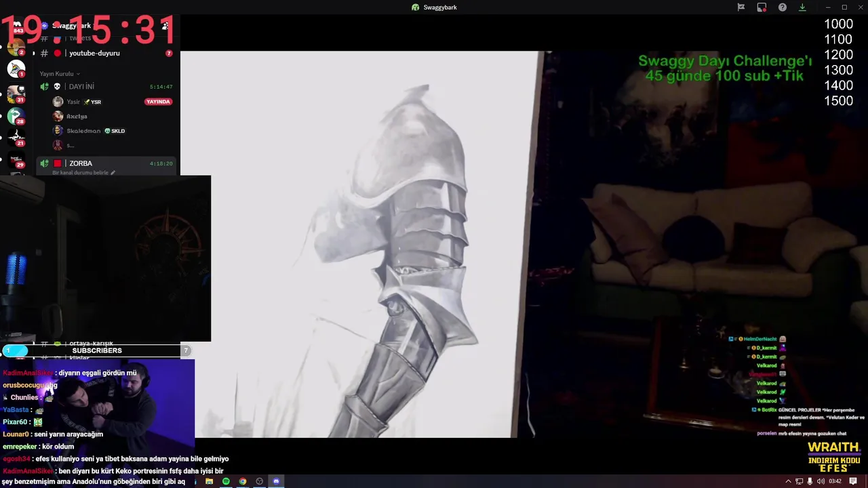Open server icon with badge 21

(16, 138)
